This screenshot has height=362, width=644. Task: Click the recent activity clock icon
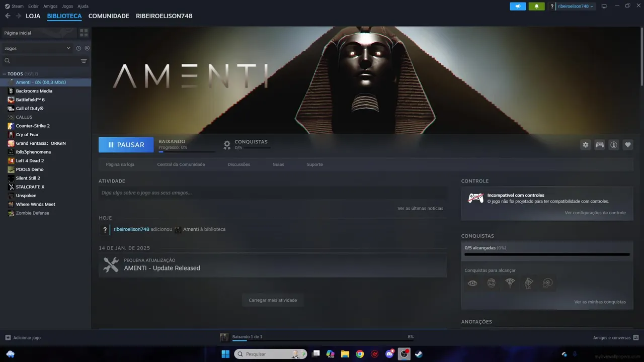tap(78, 48)
